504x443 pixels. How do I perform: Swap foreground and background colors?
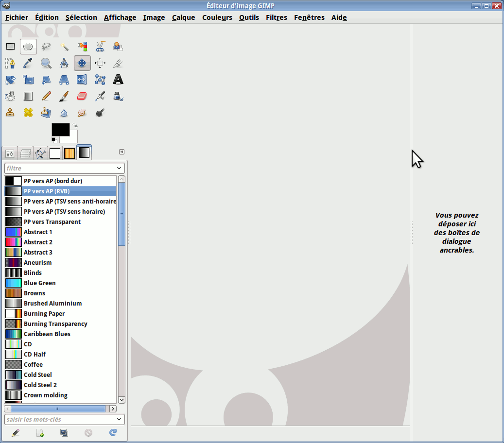[75, 126]
